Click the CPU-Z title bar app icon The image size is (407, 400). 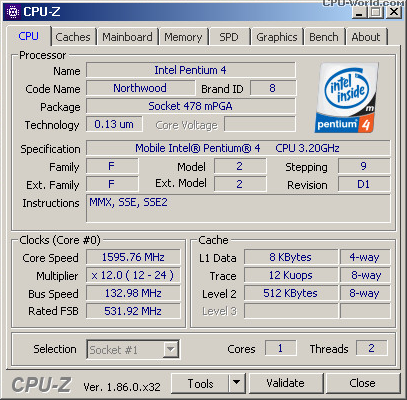[x=14, y=12]
